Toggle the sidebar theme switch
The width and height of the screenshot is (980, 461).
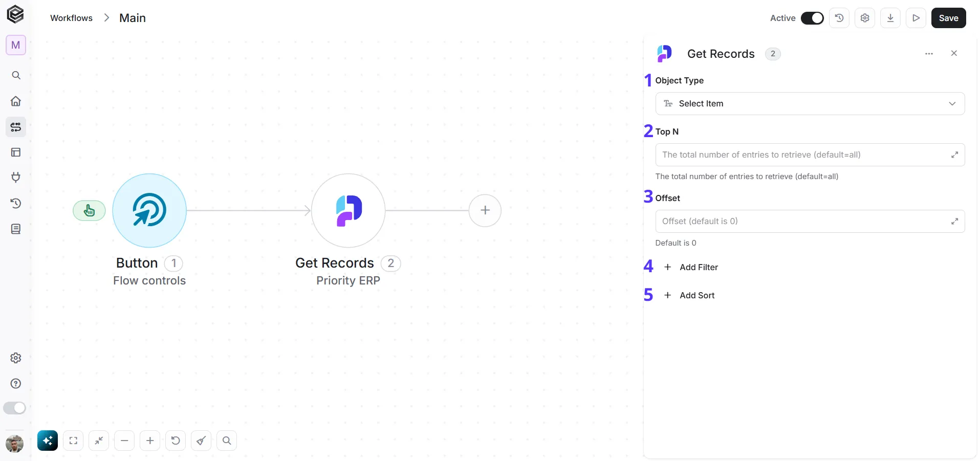point(14,408)
